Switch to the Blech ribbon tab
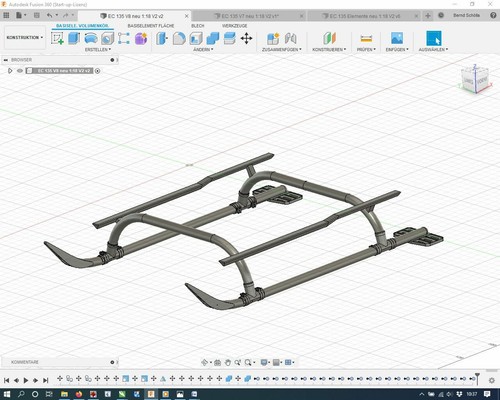Image resolution: width=500 pixels, height=400 pixels. pyautogui.click(x=197, y=26)
